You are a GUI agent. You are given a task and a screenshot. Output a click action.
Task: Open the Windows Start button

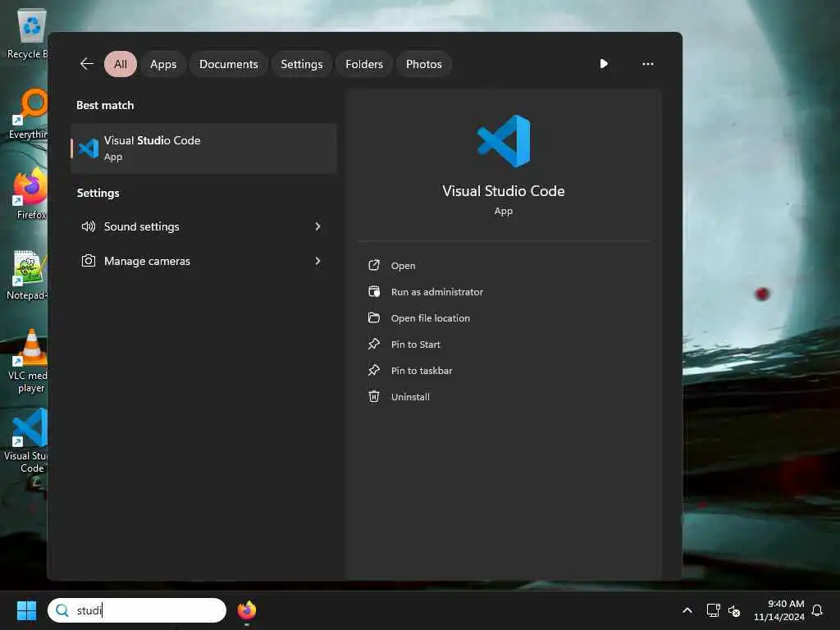pos(26,610)
